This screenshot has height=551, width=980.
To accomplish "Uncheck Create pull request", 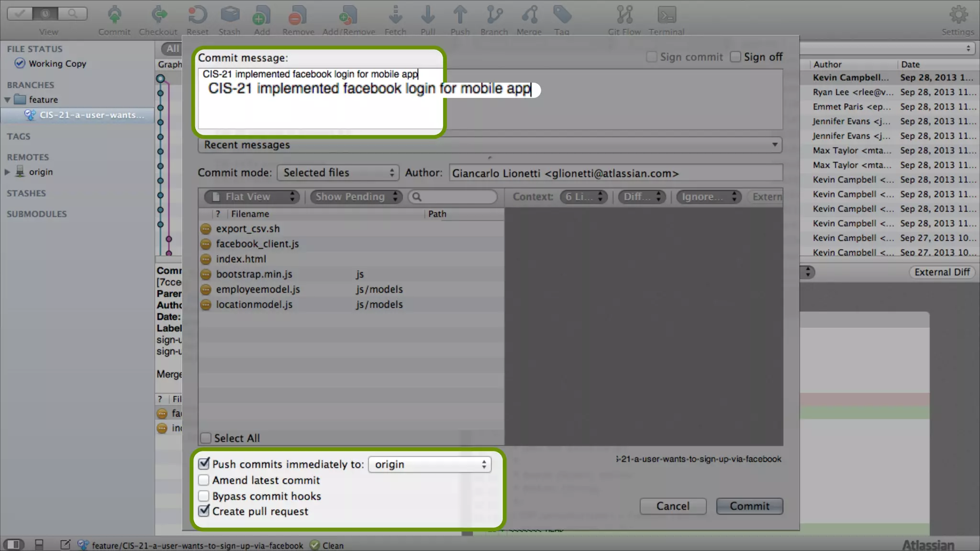I will point(204,511).
